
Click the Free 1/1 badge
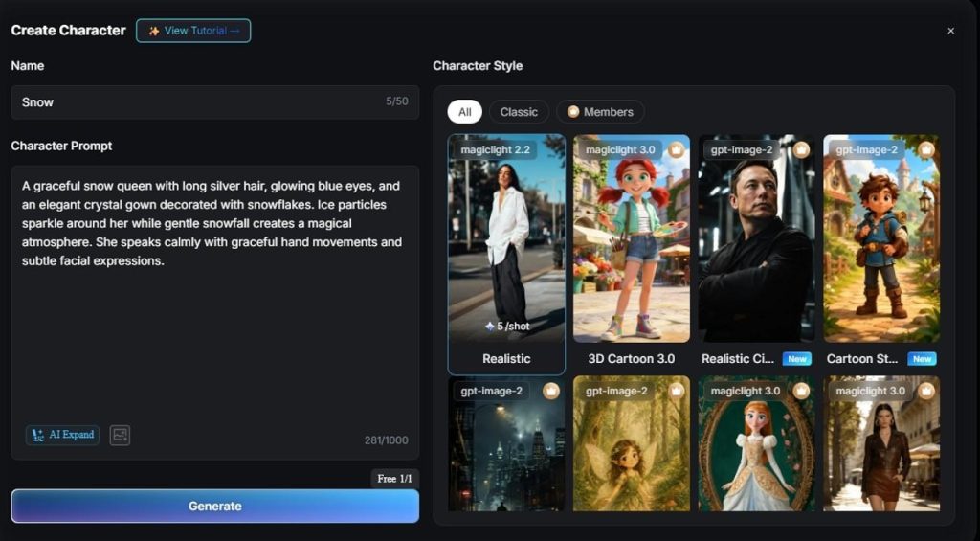[x=394, y=479]
